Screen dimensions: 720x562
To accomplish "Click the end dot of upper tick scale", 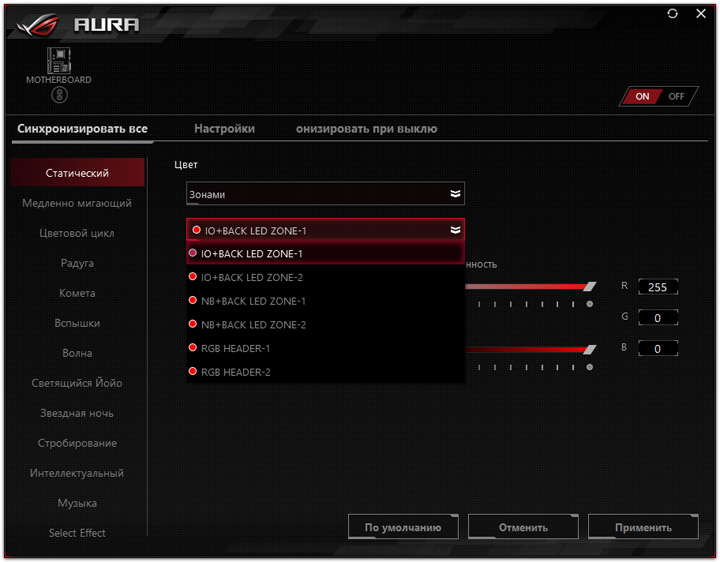I will coord(590,304).
